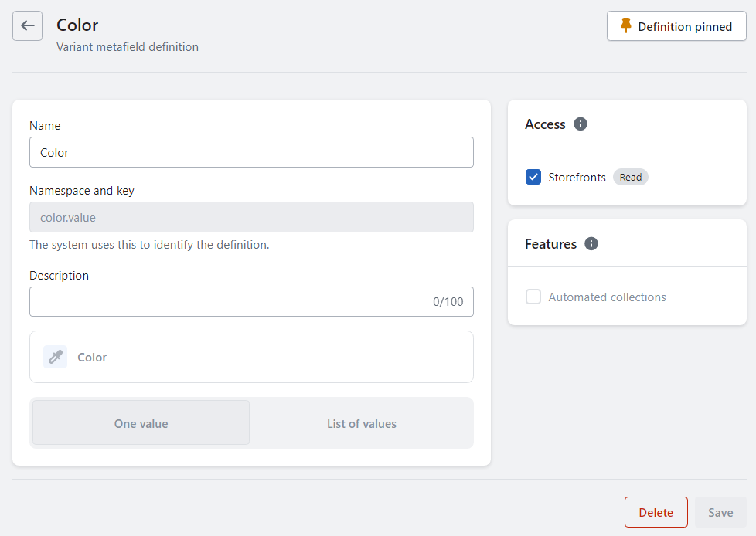The image size is (756, 536).
Task: Uncheck the Storefronts checkbox
Action: [x=533, y=178]
